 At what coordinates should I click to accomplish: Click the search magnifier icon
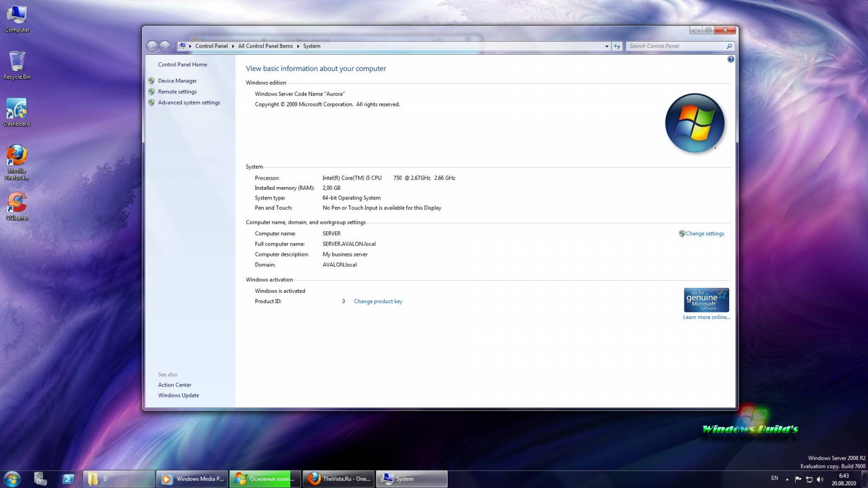[729, 46]
